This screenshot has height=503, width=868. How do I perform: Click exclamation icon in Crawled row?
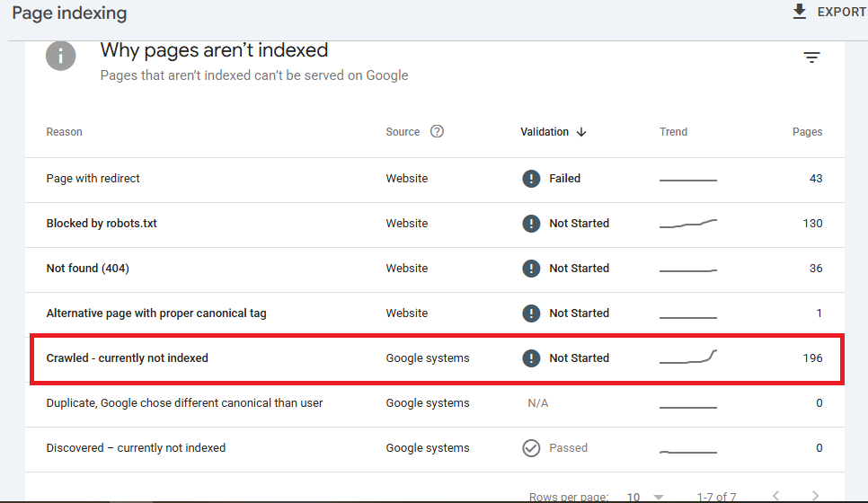(x=531, y=358)
